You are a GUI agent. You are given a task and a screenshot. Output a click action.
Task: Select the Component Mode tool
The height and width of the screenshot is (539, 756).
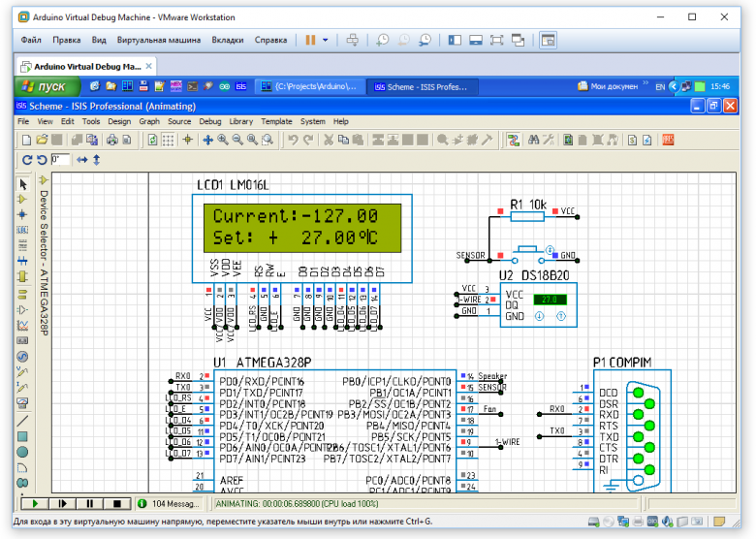point(22,199)
